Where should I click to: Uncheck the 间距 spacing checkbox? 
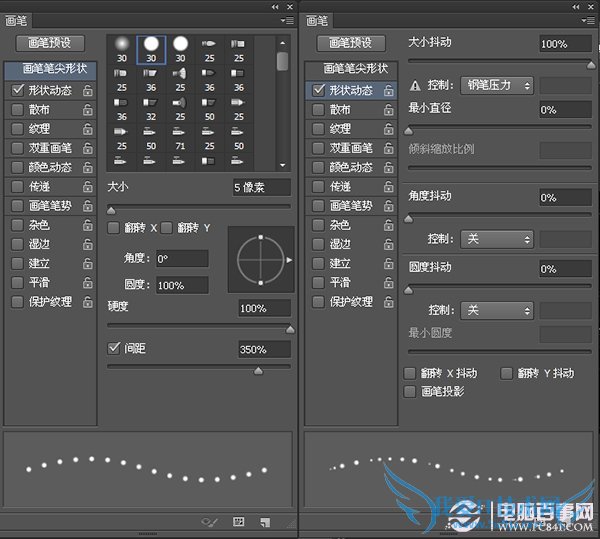[x=114, y=348]
